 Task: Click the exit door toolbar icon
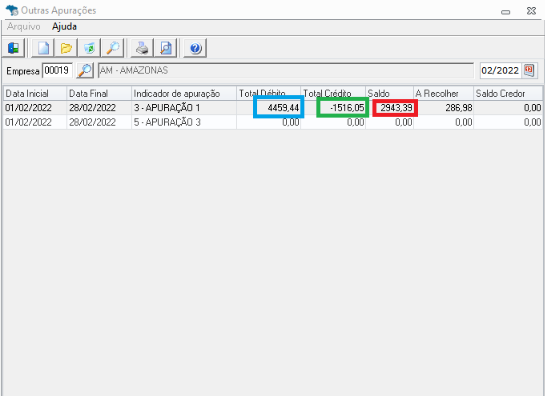(x=13, y=48)
